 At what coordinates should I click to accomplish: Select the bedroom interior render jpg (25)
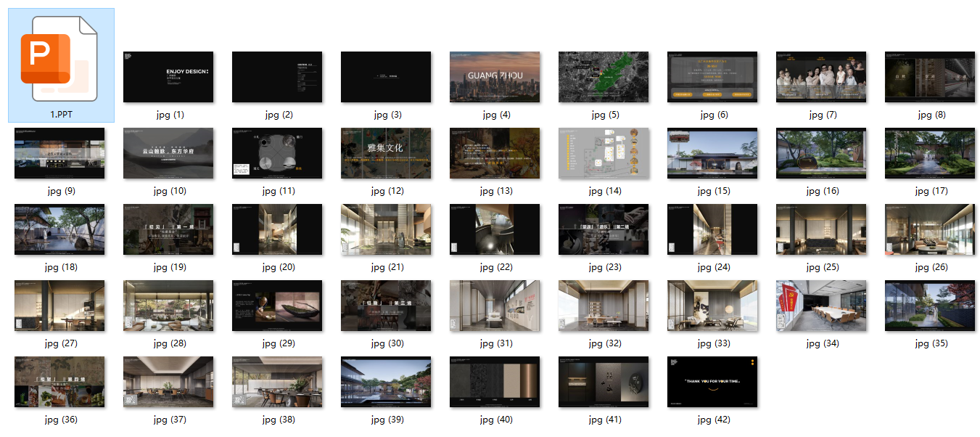coord(821,229)
